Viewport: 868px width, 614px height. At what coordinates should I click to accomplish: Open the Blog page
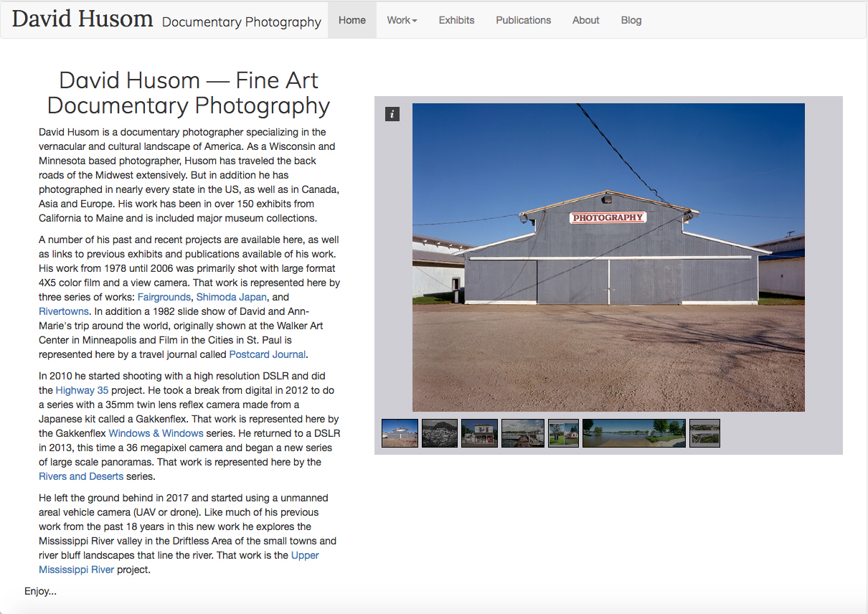pyautogui.click(x=631, y=20)
